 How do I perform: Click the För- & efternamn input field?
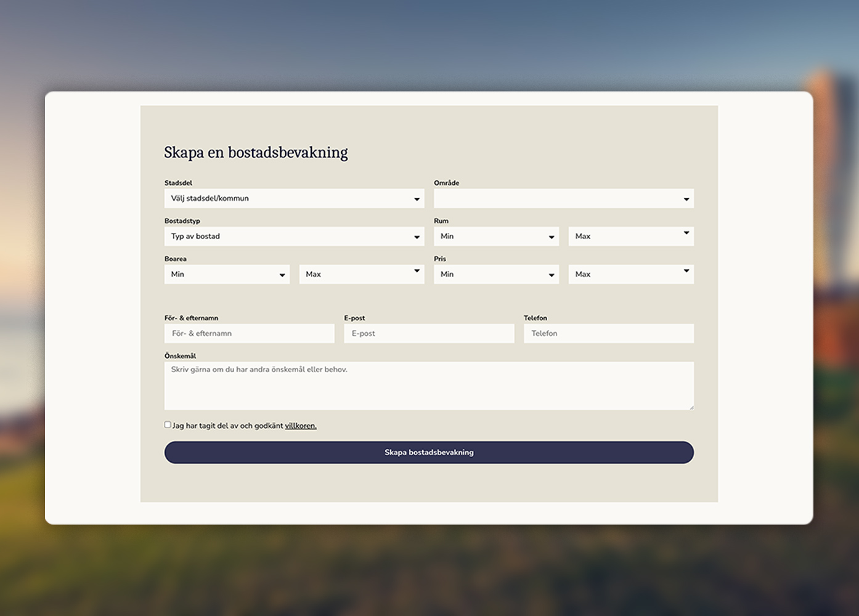point(249,333)
